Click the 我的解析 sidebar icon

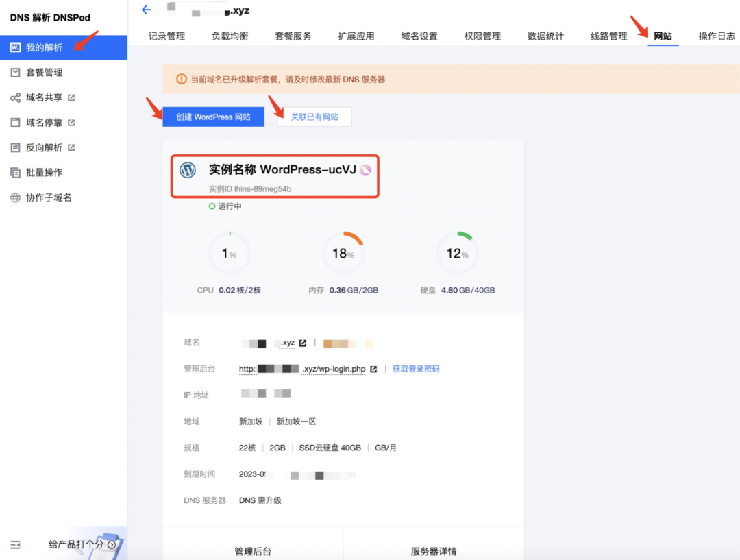coord(15,47)
